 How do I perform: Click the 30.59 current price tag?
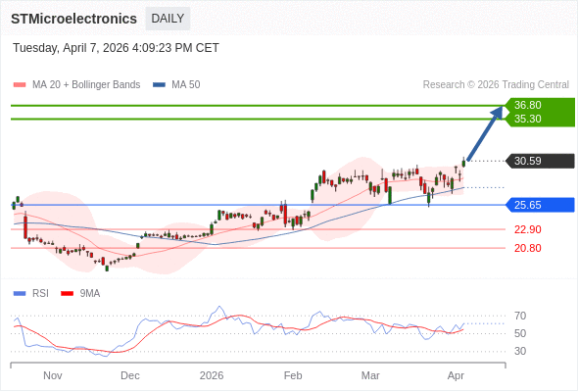pyautogui.click(x=540, y=161)
